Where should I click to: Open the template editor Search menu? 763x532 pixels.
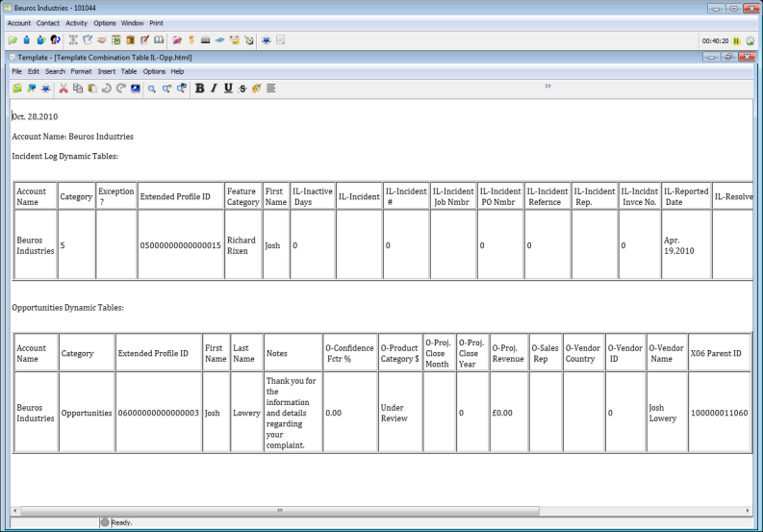(x=55, y=71)
